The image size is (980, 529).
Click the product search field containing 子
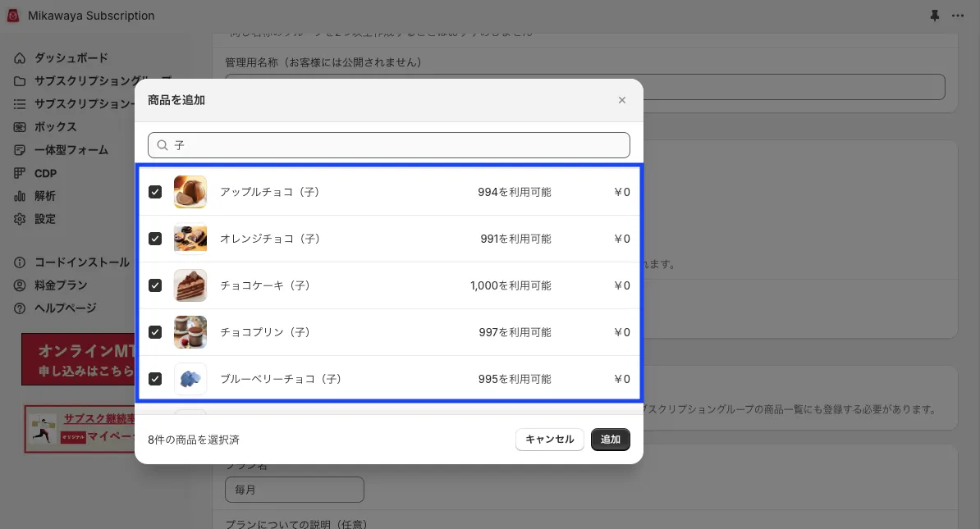coord(389,145)
